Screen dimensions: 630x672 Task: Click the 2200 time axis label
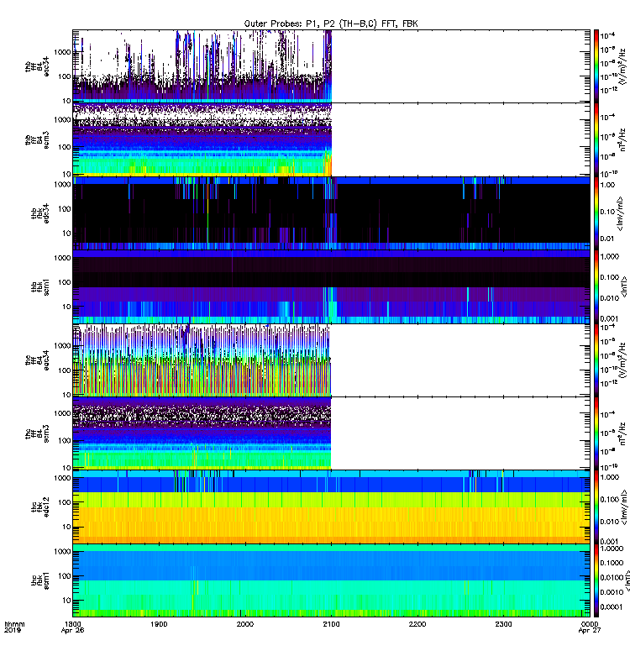[x=417, y=624]
